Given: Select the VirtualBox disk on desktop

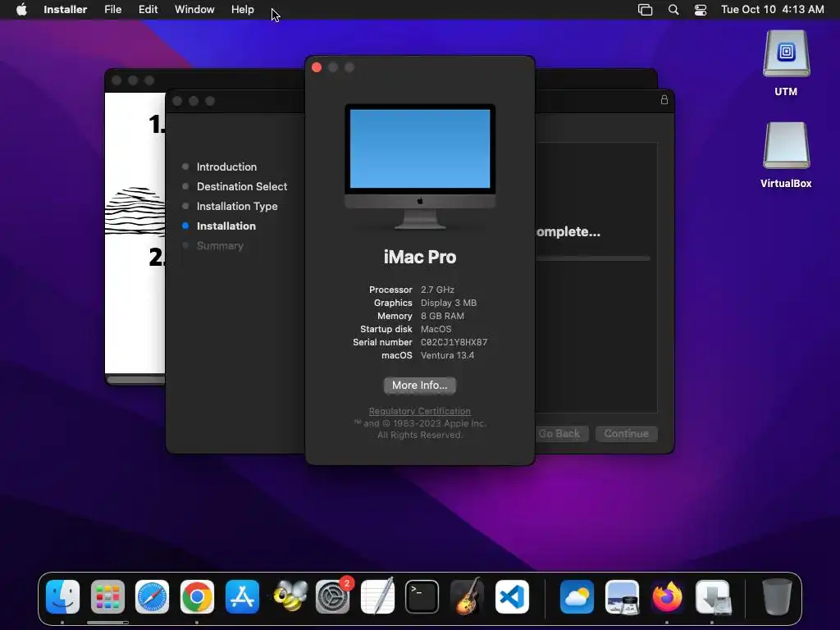Looking at the screenshot, I should tap(786, 155).
